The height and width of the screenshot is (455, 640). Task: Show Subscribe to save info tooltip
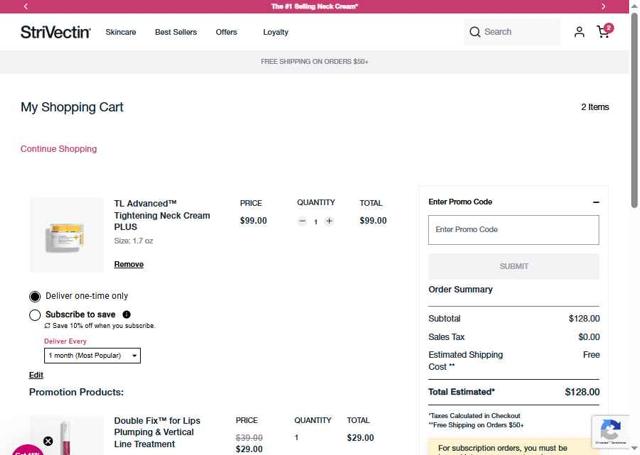[x=127, y=314]
